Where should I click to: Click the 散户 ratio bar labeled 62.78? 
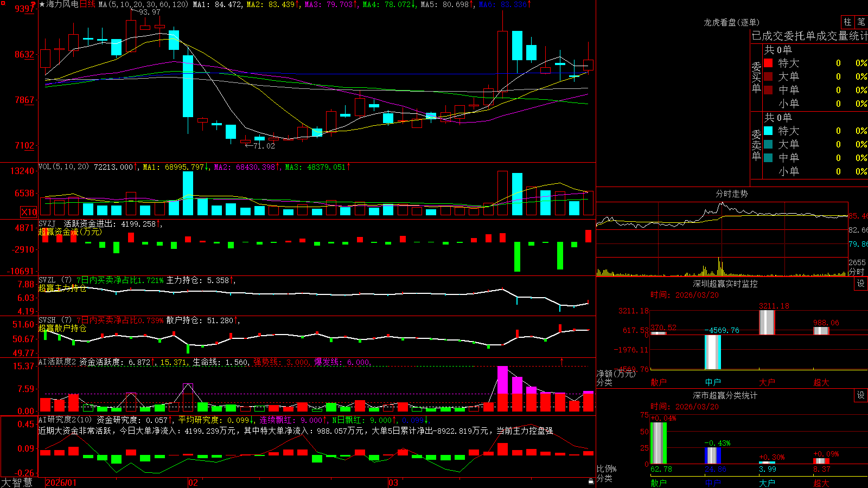tap(659, 443)
